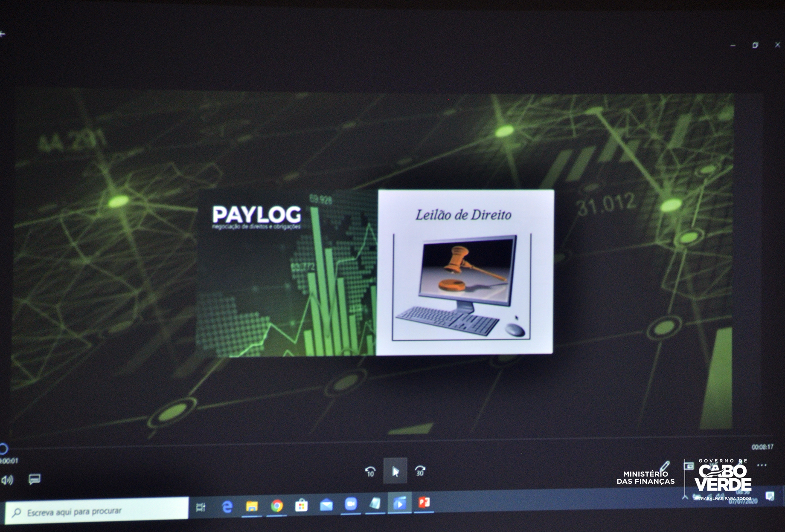785x532 pixels.
Task: Open the Windows notification center
Action: click(x=770, y=496)
